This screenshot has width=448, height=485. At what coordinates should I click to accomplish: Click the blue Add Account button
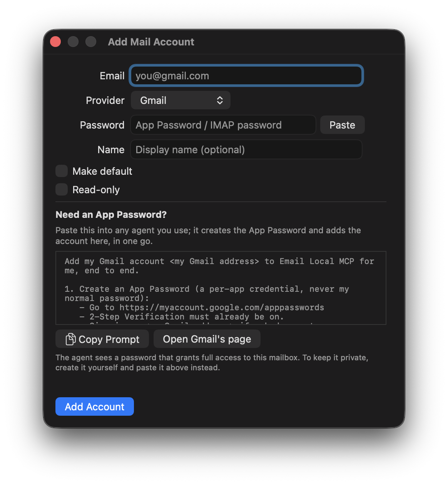(95, 406)
